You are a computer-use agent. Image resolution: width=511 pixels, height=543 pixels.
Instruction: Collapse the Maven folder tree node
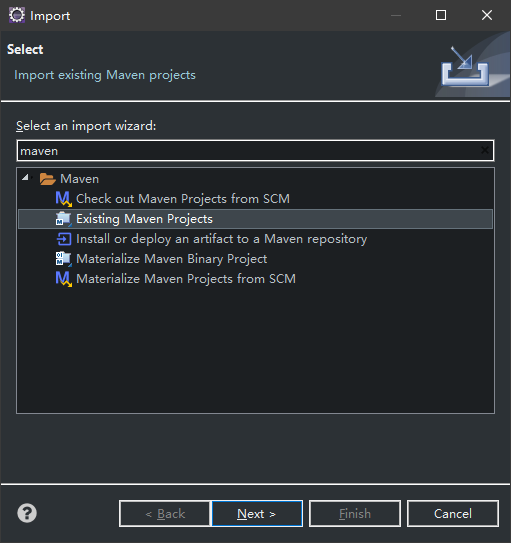pos(25,178)
